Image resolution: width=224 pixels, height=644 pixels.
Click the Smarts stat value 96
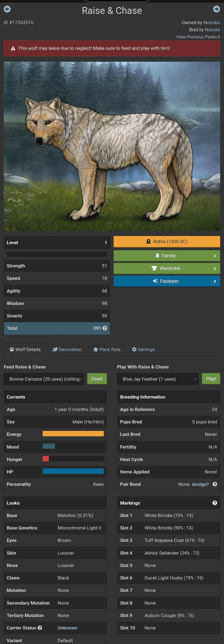click(x=104, y=316)
